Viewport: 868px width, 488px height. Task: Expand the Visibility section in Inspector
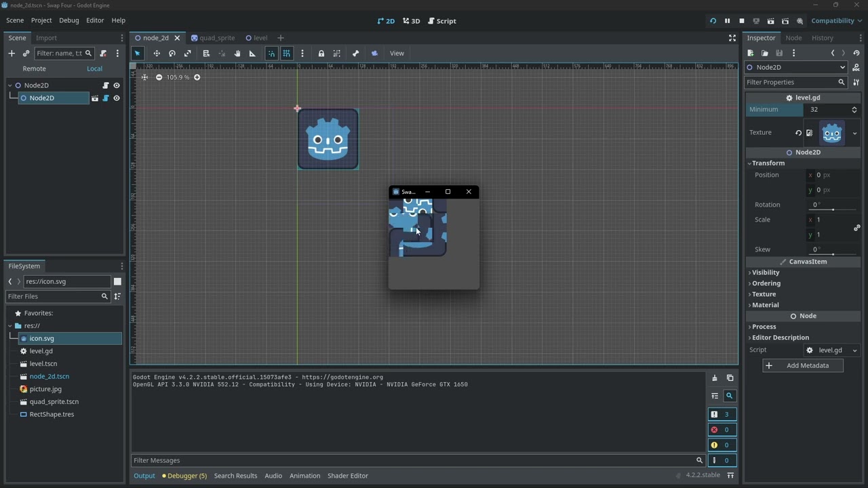pyautogui.click(x=766, y=272)
